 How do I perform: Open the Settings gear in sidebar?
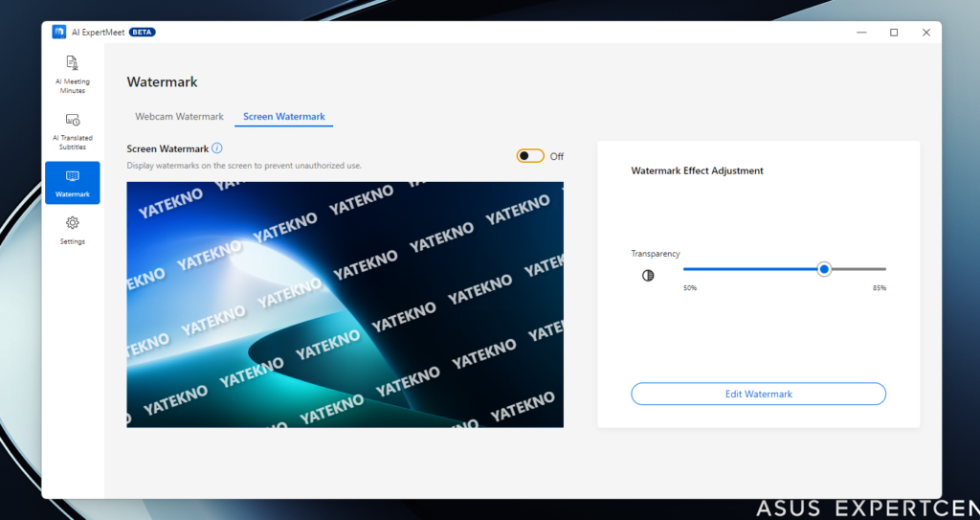(x=72, y=230)
